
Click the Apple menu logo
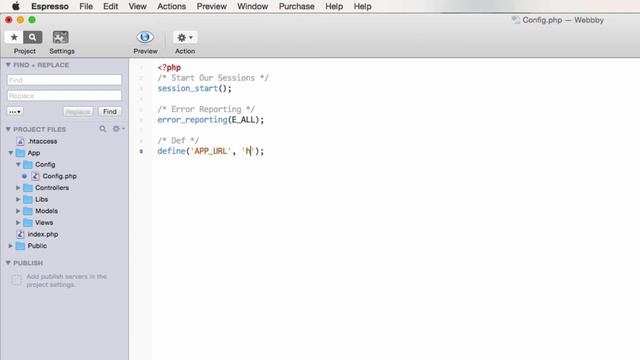point(16,6)
